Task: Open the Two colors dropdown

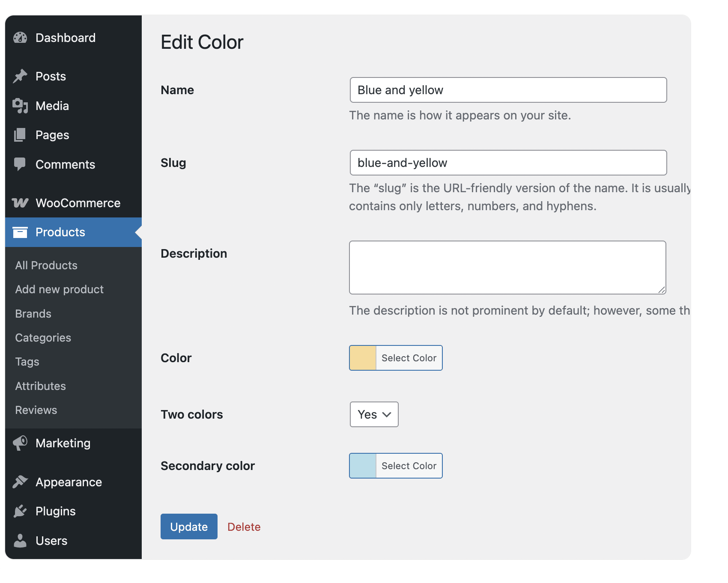Action: tap(374, 414)
